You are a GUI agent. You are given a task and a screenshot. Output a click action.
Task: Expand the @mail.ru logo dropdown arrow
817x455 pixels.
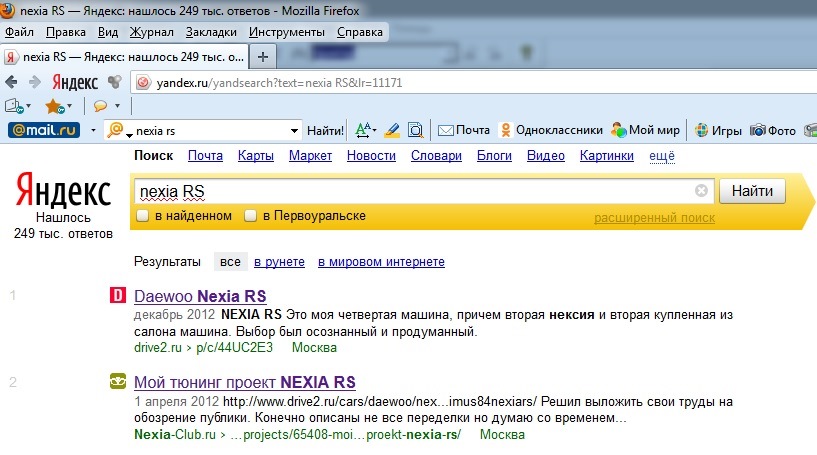(93, 130)
